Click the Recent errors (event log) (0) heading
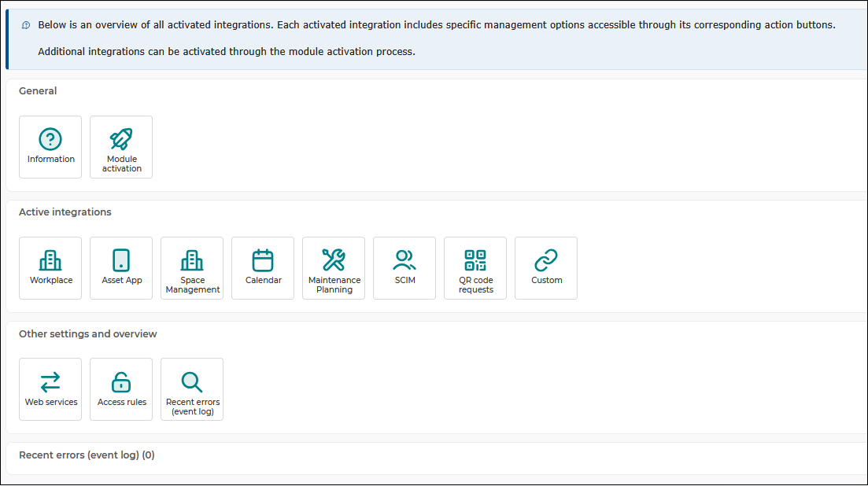Image resolution: width=868 pixels, height=486 pixels. tap(87, 455)
